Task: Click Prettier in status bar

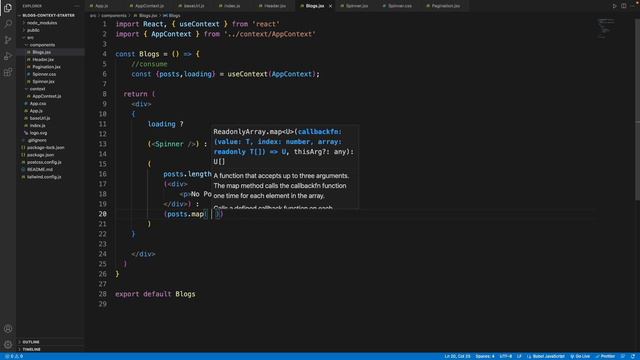Action: [605, 356]
